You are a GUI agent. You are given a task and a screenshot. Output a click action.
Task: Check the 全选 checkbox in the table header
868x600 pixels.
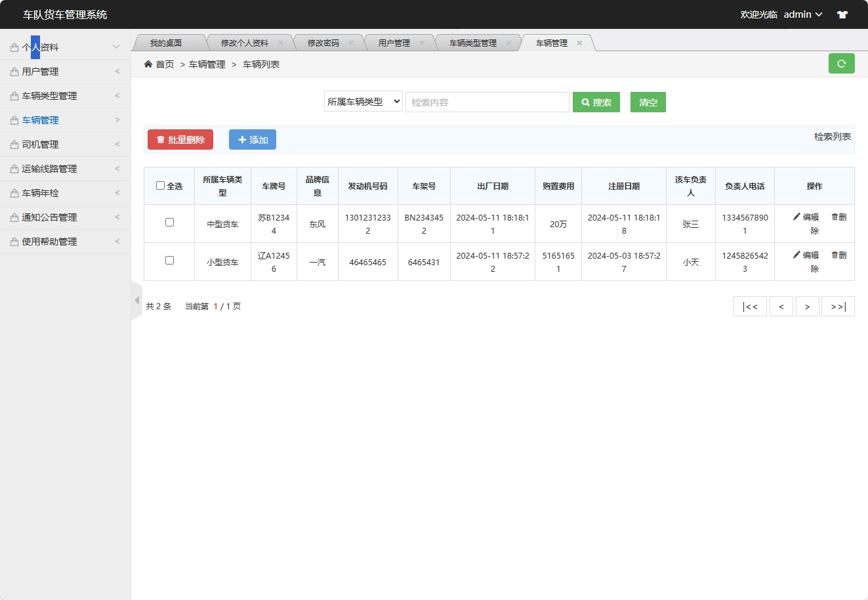(159, 185)
